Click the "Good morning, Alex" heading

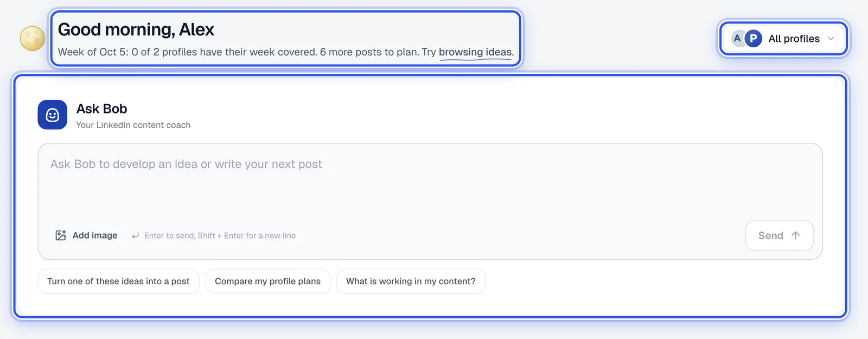(x=136, y=29)
